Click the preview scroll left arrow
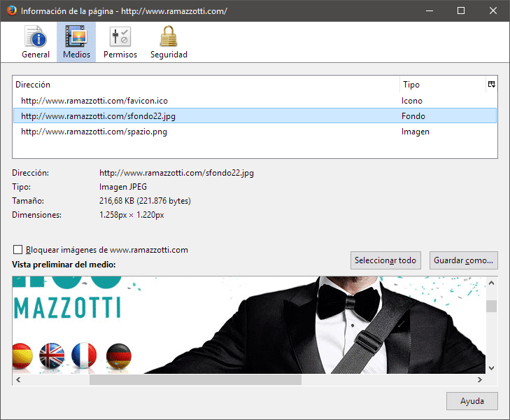 pyautogui.click(x=18, y=379)
